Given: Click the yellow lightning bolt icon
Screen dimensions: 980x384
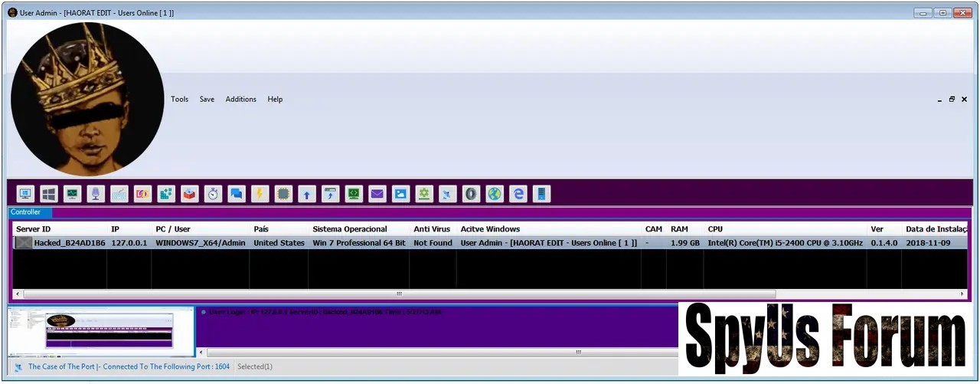Looking at the screenshot, I should pos(260,194).
